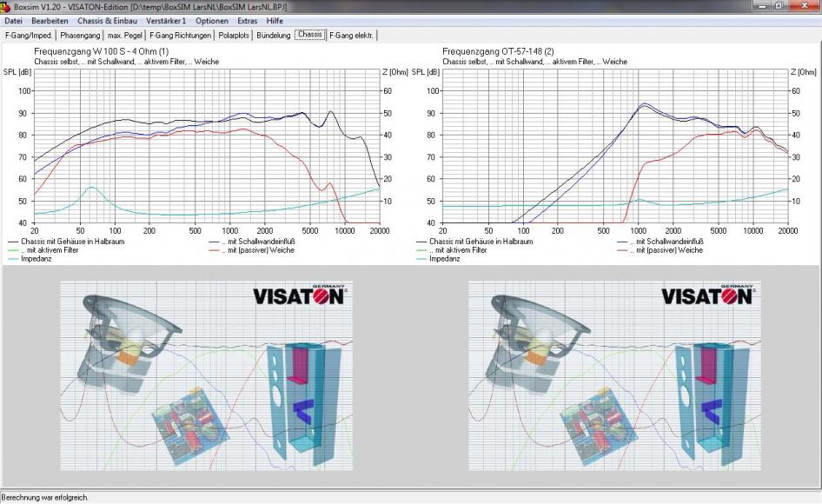
Task: Click status bar 'Berechnung war erfolgreich.'
Action: pos(45,497)
